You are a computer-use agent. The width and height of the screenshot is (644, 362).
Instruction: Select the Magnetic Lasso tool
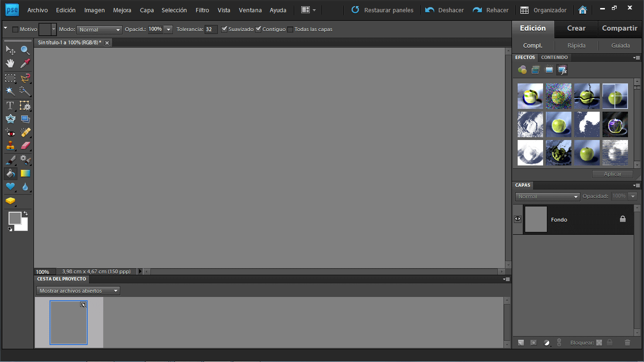pyautogui.click(x=25, y=78)
